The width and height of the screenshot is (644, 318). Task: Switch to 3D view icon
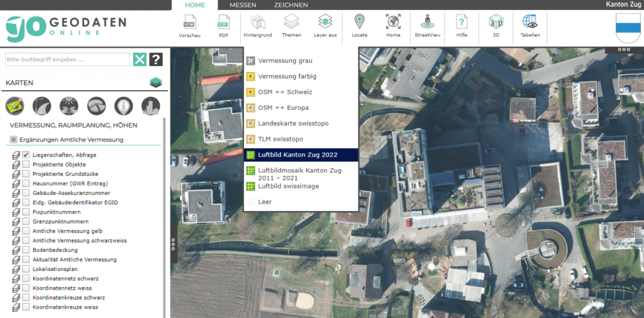pyautogui.click(x=496, y=23)
